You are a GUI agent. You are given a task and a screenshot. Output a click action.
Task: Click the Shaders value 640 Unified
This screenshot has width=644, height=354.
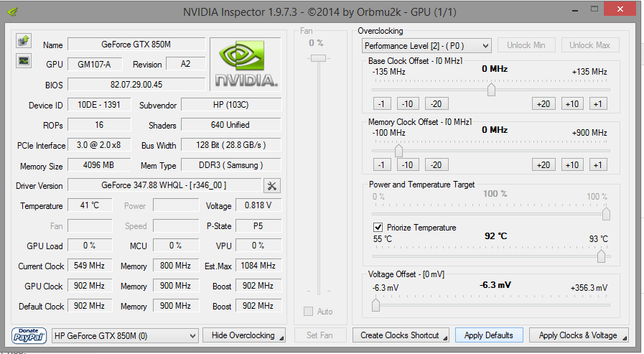[231, 125]
